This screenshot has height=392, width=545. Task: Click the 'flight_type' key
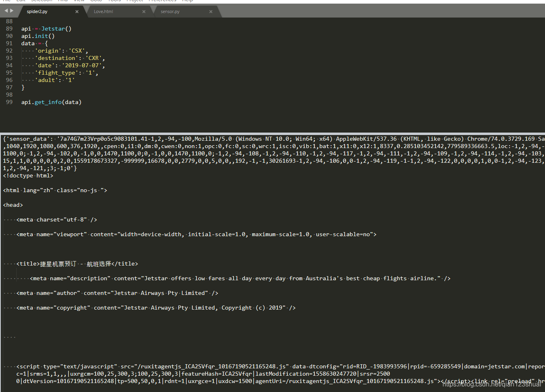click(57, 73)
